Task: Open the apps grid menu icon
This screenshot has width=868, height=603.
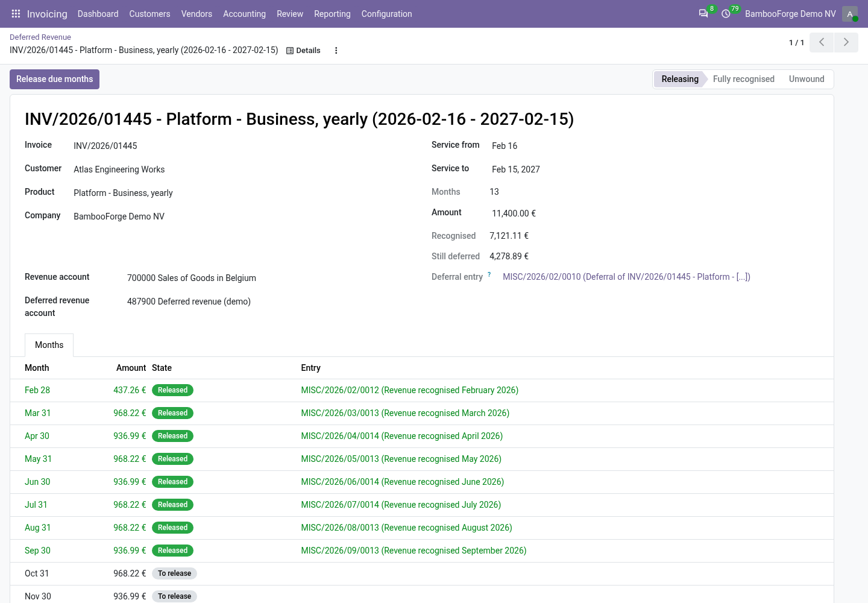Action: click(x=16, y=13)
